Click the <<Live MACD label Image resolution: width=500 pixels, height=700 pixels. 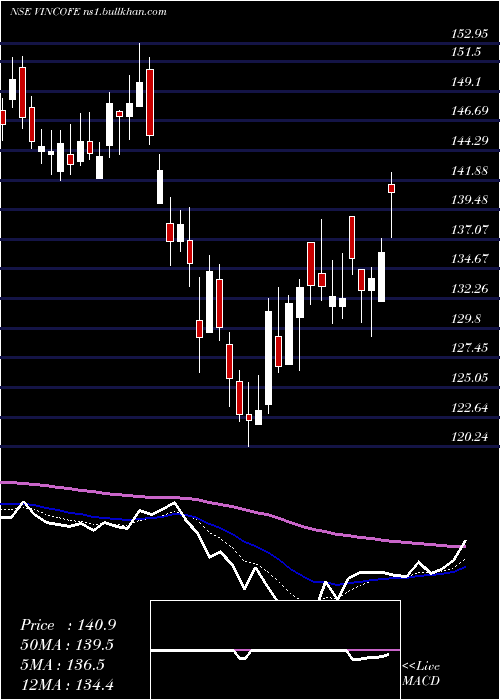pos(421,674)
